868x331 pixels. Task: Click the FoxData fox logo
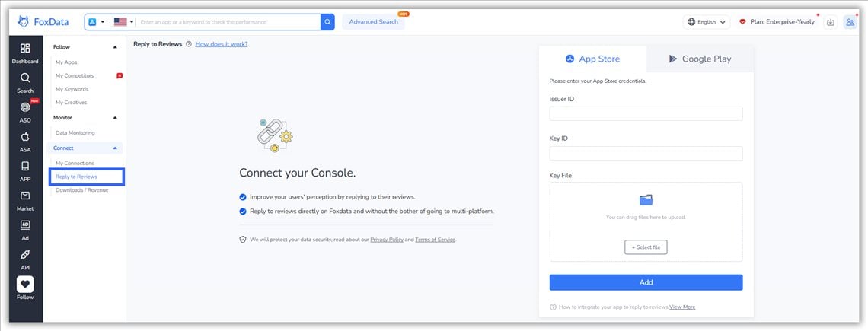24,21
